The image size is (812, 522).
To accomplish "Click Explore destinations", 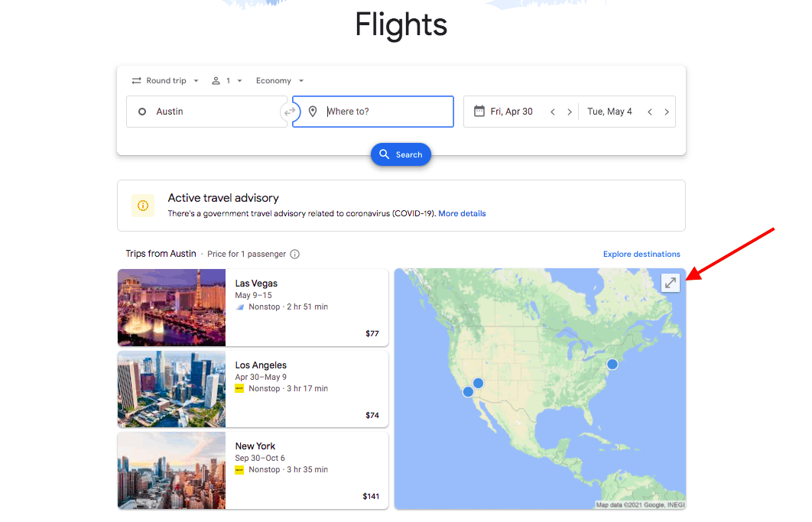I will tap(641, 254).
